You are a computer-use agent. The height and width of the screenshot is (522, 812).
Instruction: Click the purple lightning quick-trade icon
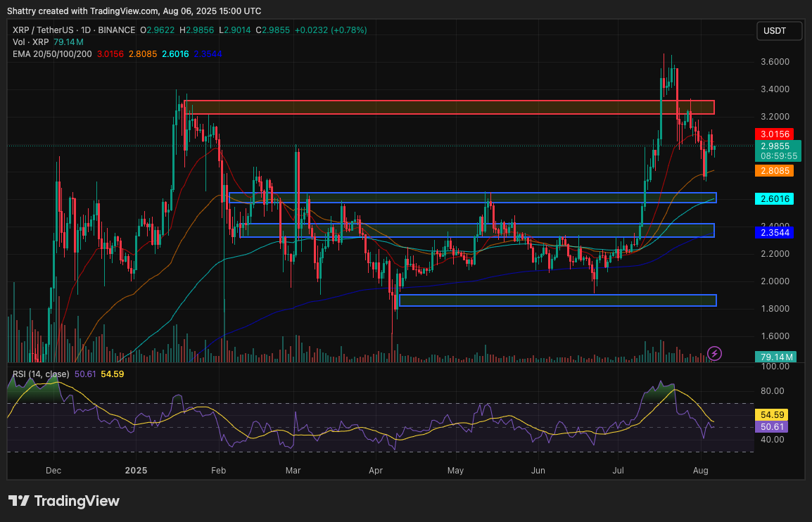(x=714, y=354)
